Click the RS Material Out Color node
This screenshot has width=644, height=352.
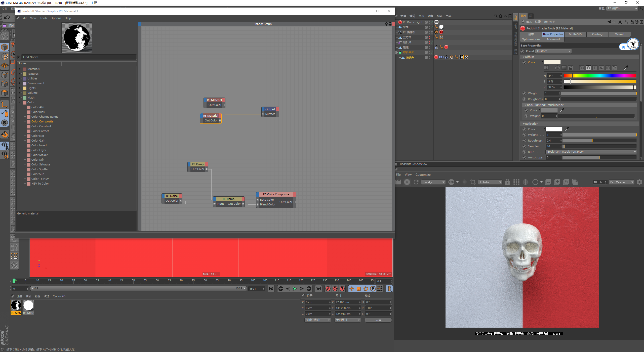click(211, 118)
